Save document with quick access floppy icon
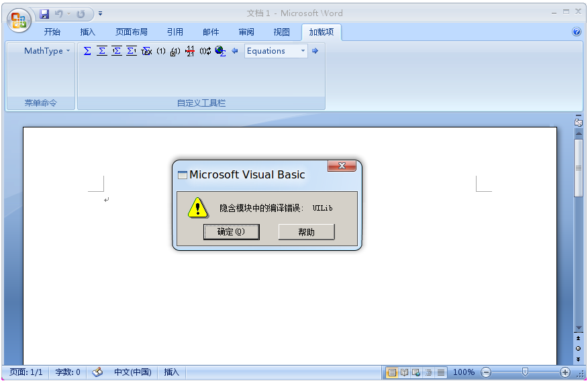This screenshot has height=381, width=588. [44, 14]
